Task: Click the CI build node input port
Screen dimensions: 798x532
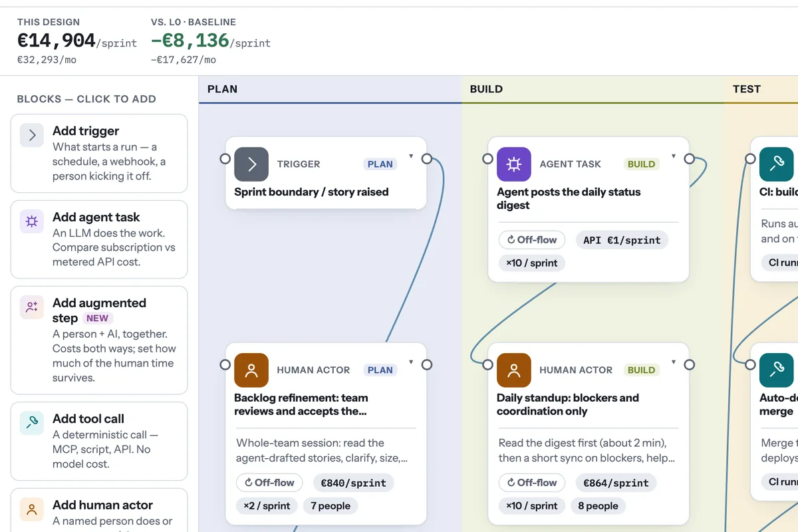Action: coord(751,159)
